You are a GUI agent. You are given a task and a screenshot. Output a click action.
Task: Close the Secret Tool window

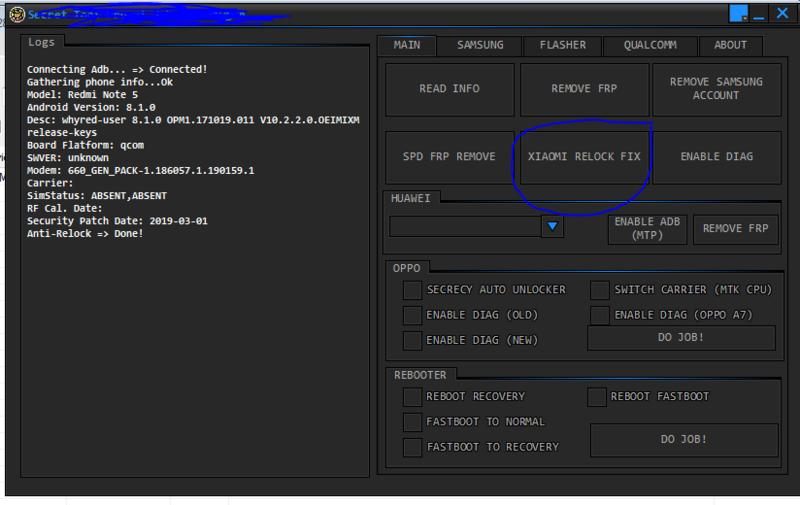[782, 13]
